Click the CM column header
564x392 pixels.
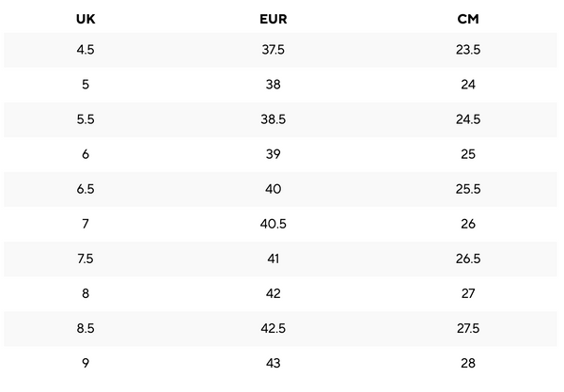click(x=468, y=18)
